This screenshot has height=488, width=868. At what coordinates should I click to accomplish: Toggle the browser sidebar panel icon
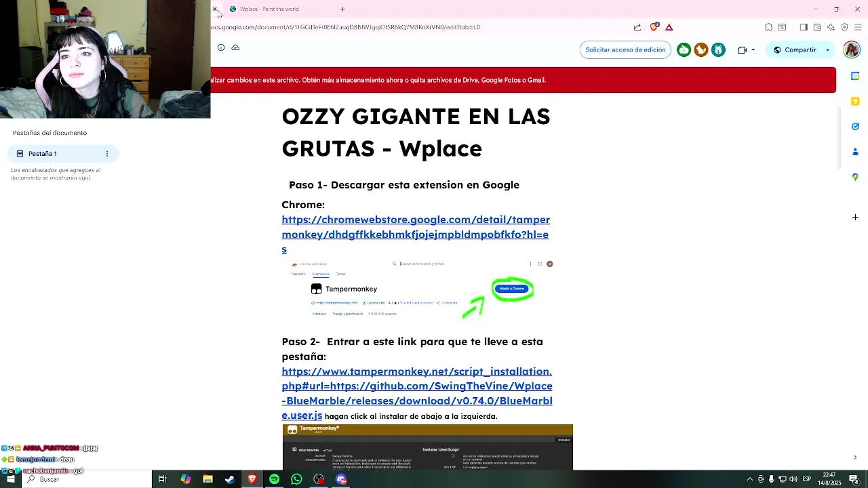(x=804, y=27)
